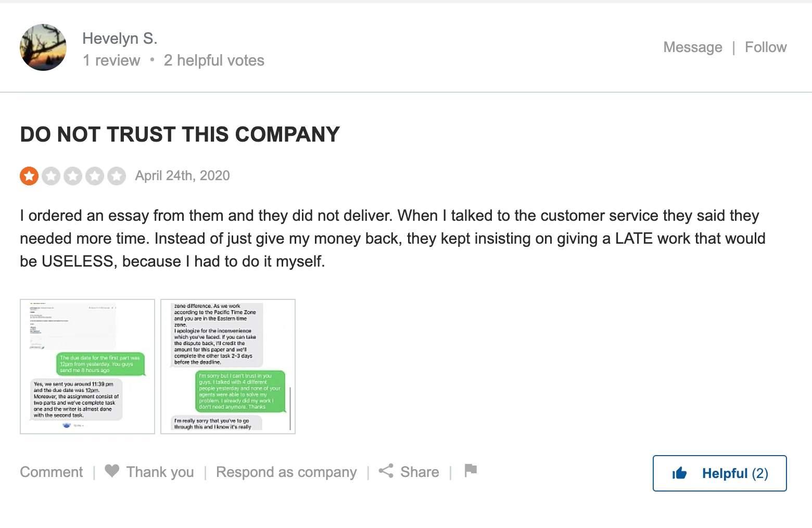Viewport: 812px width, 528px height.
Task: Click the share icon
Action: click(386, 471)
